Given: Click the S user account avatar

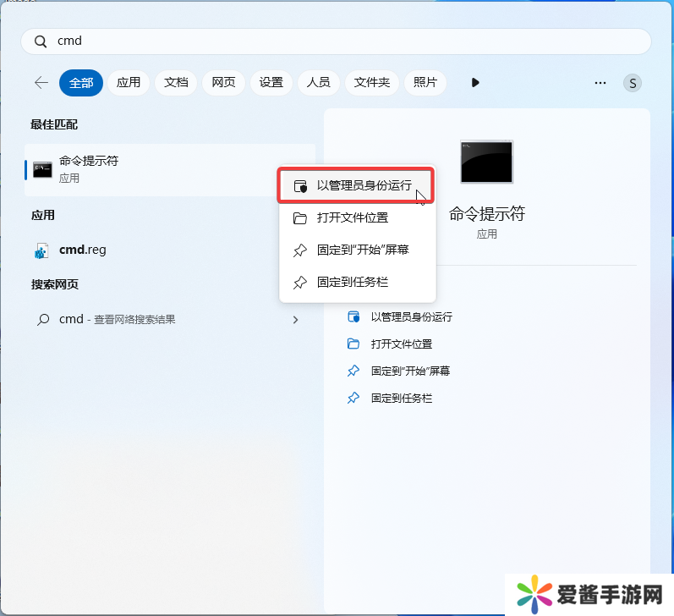Looking at the screenshot, I should click(632, 83).
